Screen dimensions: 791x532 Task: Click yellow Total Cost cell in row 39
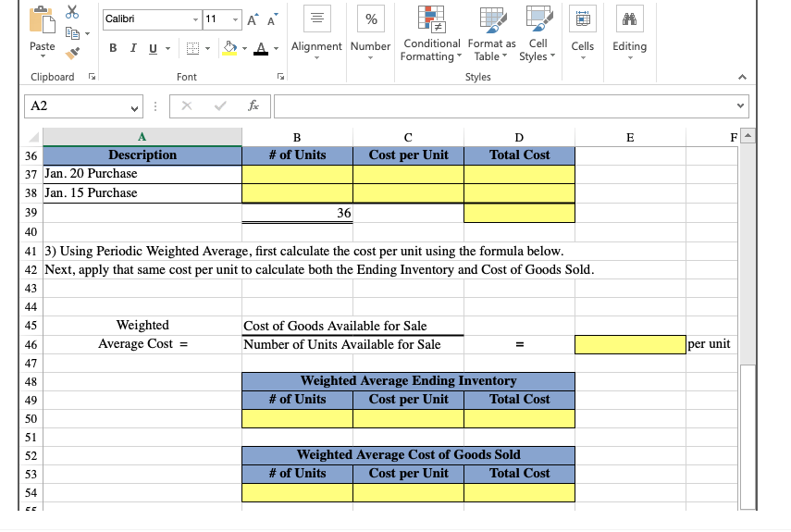pyautogui.click(x=519, y=213)
